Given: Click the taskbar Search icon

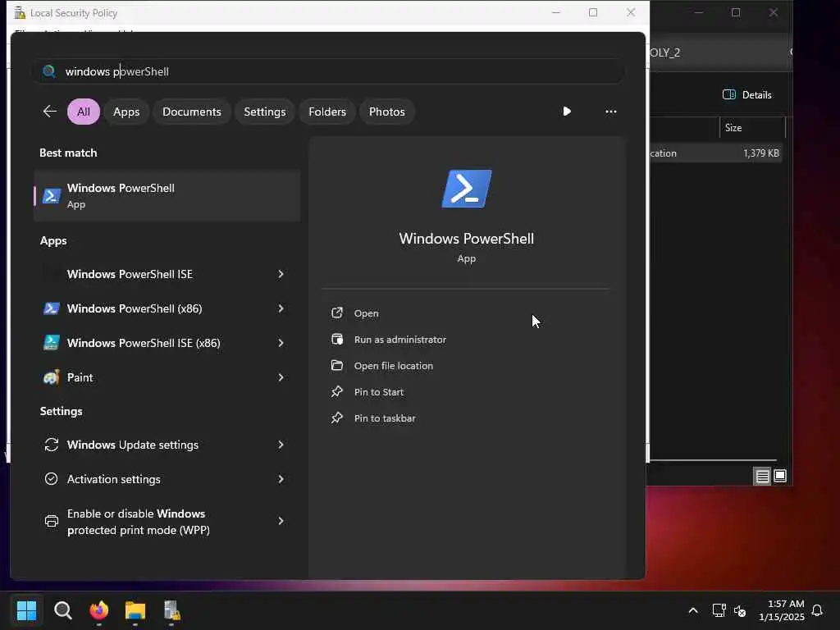Looking at the screenshot, I should (x=62, y=610).
